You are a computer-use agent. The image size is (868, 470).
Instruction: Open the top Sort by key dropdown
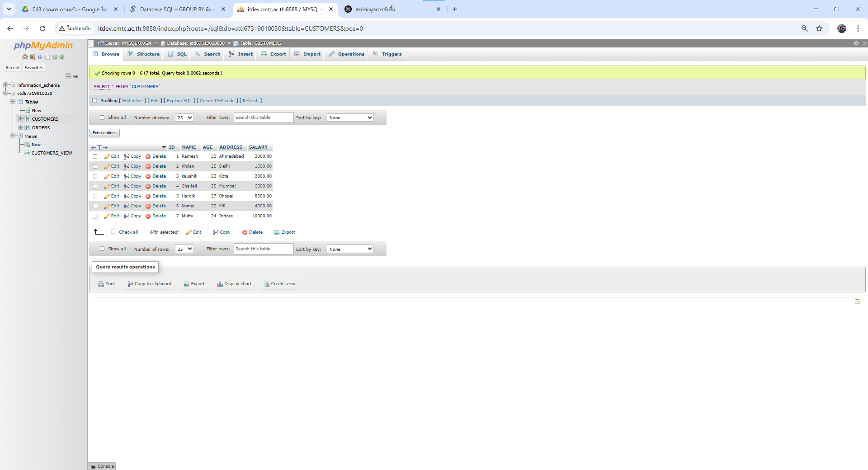point(350,117)
